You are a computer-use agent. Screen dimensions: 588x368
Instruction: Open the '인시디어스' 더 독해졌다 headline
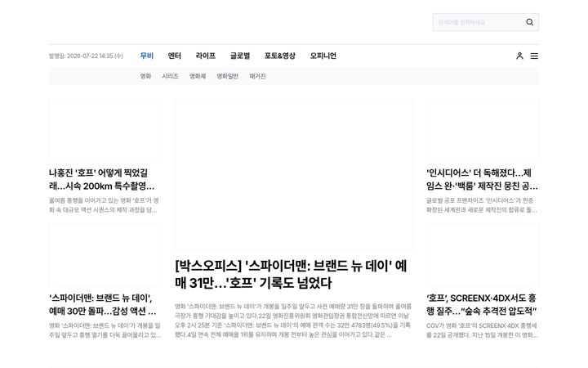(482, 179)
